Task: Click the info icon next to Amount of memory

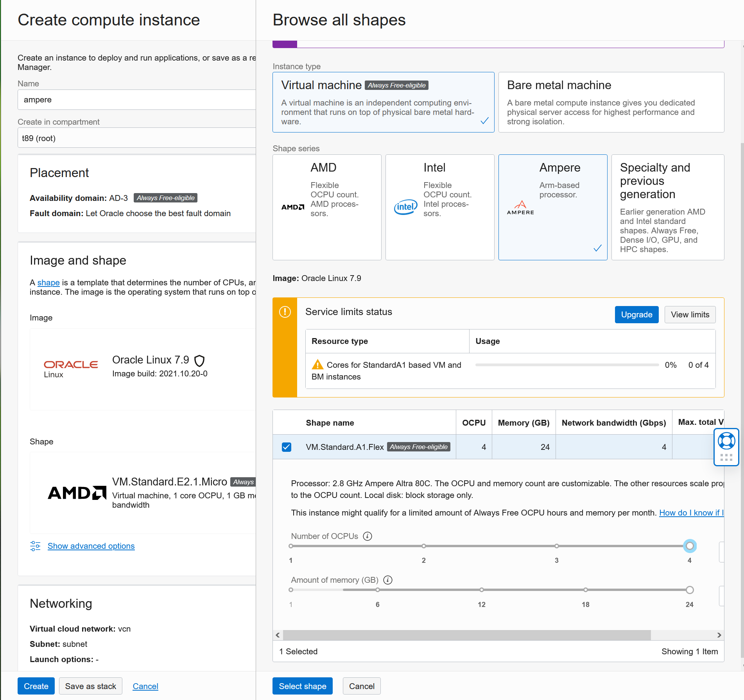Action: (x=388, y=580)
